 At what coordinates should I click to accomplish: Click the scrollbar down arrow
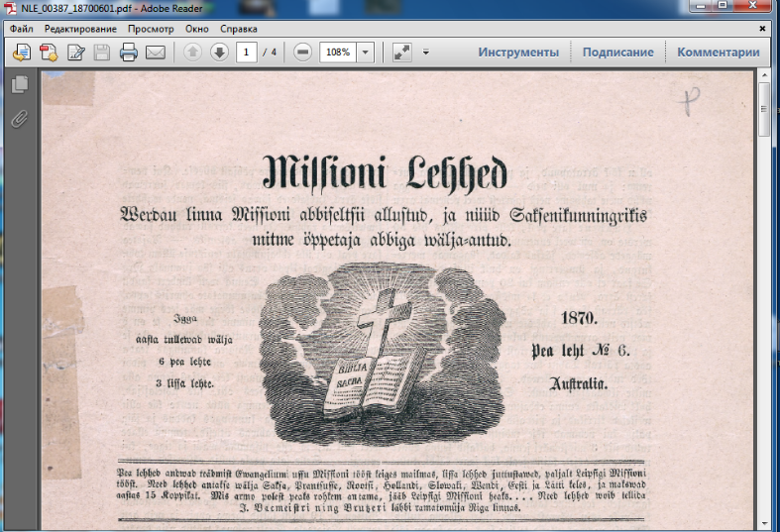pyautogui.click(x=764, y=523)
